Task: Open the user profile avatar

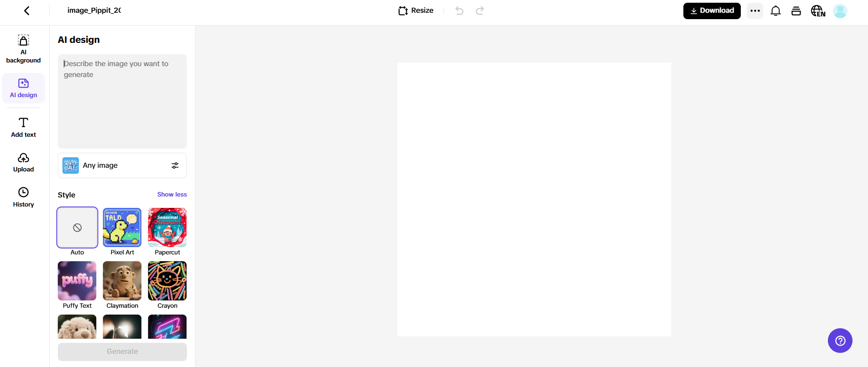Action: (840, 11)
